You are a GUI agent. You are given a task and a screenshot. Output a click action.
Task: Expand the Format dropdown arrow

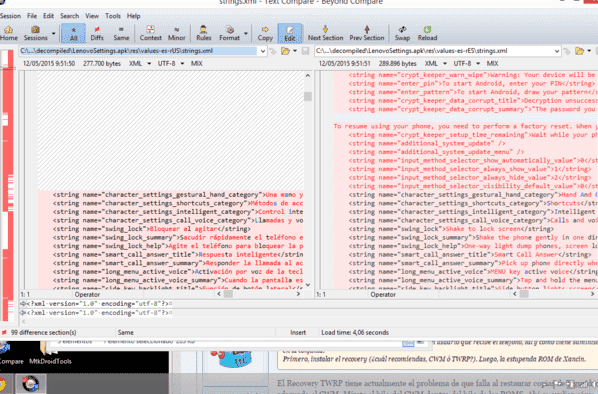pyautogui.click(x=246, y=34)
